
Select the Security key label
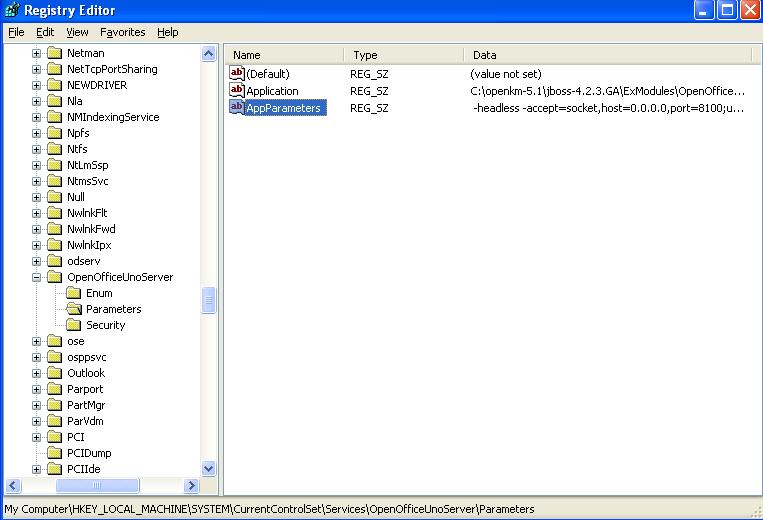[x=106, y=325]
